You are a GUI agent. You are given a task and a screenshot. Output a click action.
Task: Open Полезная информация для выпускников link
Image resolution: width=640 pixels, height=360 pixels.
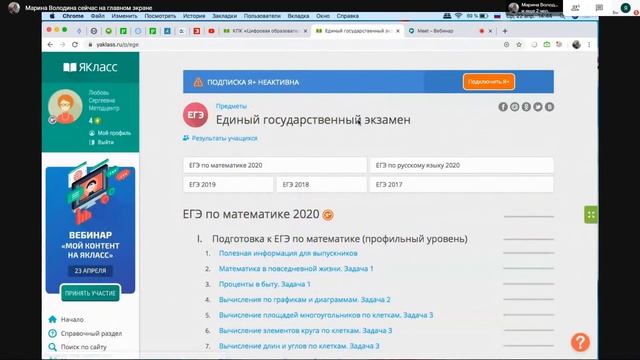(x=288, y=253)
